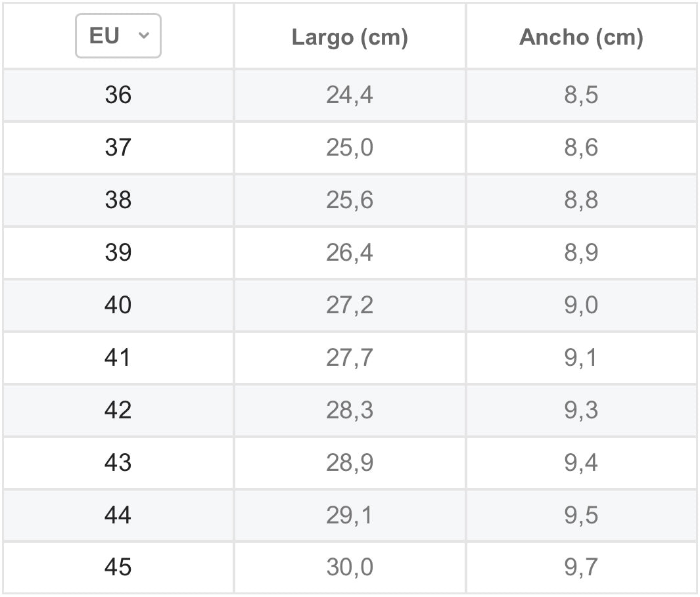
Task: Select the Ancho (cm) column header
Action: point(581,37)
